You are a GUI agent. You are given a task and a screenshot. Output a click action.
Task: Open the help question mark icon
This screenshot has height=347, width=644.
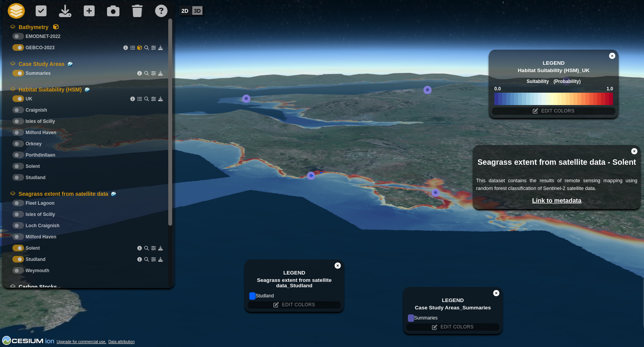point(161,11)
